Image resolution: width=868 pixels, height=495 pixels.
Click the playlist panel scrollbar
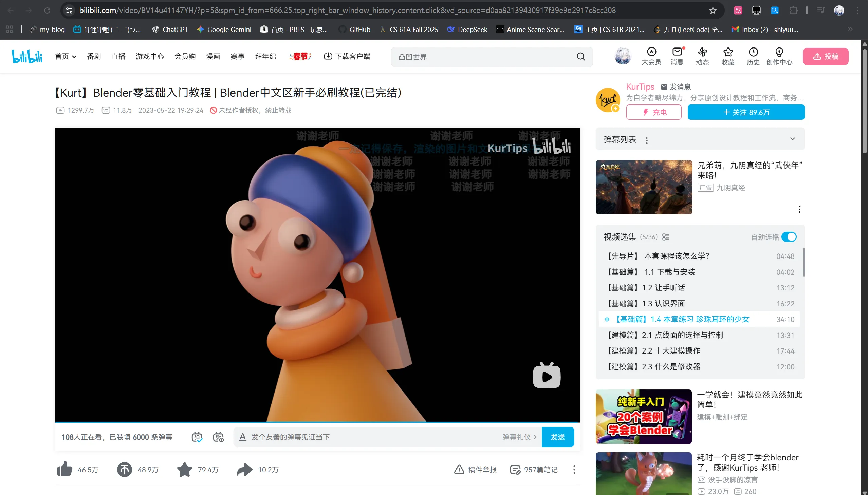tap(804, 263)
